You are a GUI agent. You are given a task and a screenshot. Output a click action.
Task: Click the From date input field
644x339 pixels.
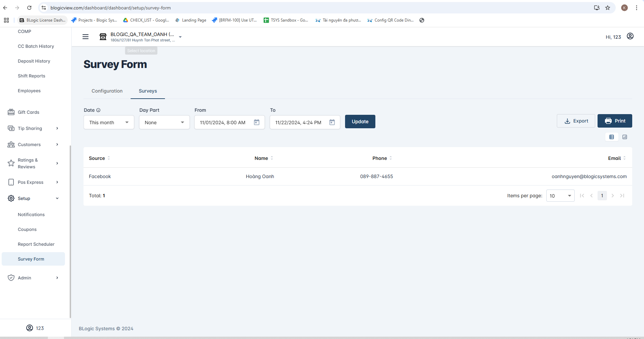pyautogui.click(x=223, y=123)
